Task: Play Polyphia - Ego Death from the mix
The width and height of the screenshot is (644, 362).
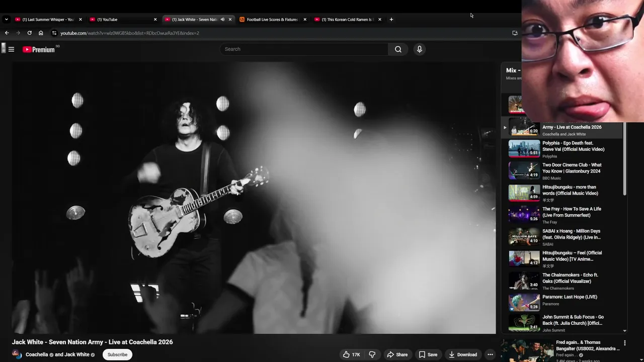Action: click(573, 146)
